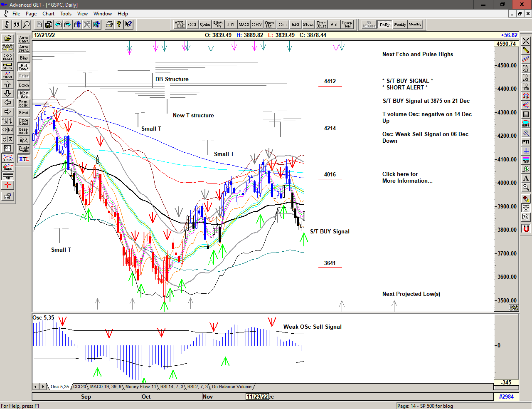Click the red magnet icon

tap(526, 228)
